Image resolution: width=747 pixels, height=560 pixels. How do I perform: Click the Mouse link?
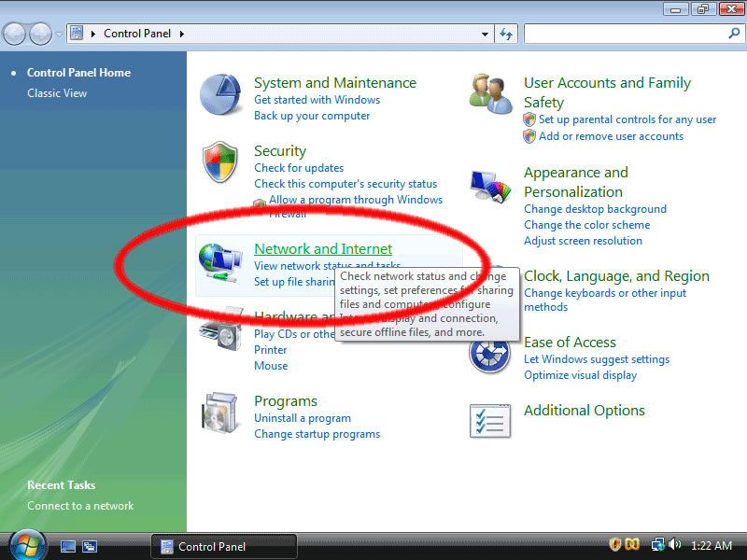point(271,366)
